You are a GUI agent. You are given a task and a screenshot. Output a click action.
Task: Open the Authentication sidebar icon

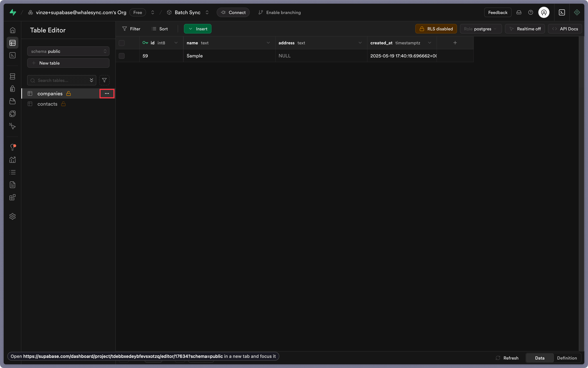12,89
